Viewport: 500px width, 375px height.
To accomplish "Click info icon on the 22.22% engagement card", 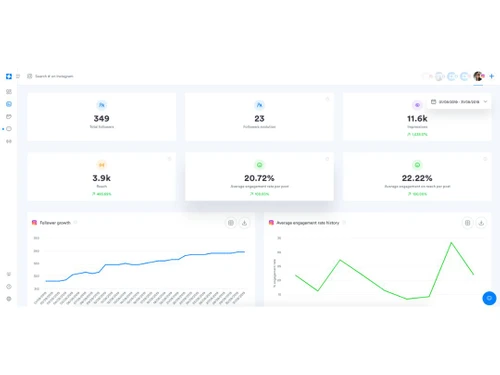I will pos(485,159).
